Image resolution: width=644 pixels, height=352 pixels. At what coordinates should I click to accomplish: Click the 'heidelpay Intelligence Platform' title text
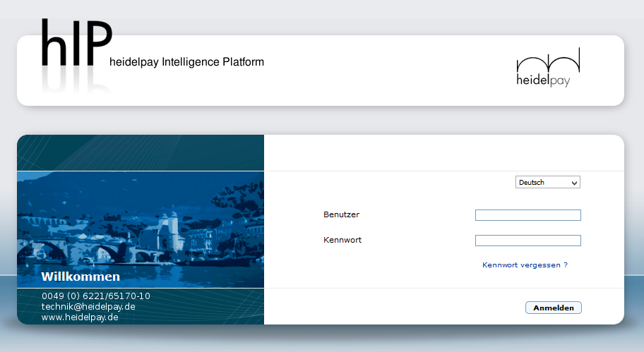point(186,62)
